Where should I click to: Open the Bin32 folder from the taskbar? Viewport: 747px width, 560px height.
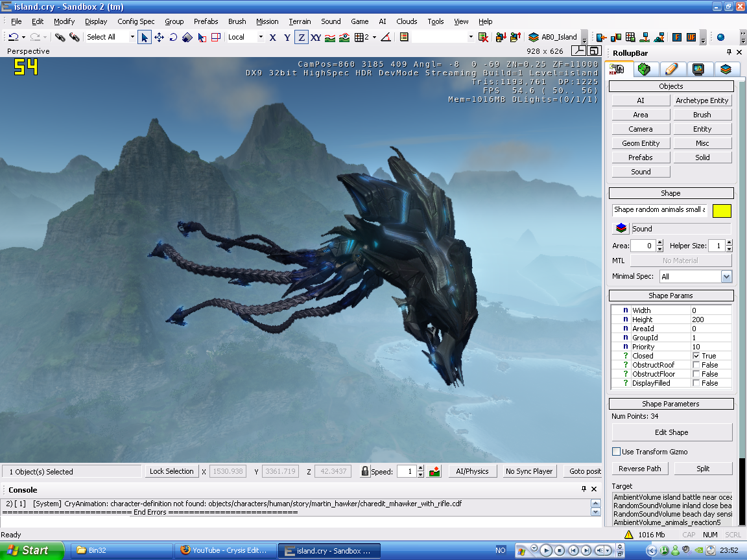tap(121, 550)
